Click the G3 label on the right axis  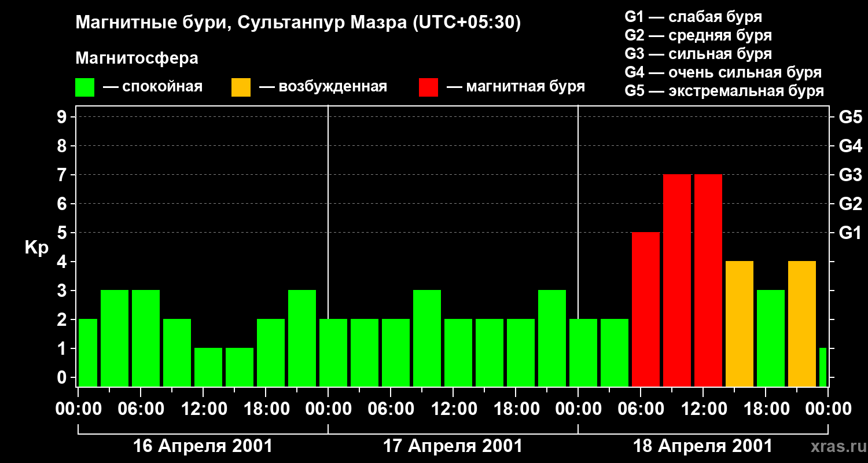[x=851, y=175]
